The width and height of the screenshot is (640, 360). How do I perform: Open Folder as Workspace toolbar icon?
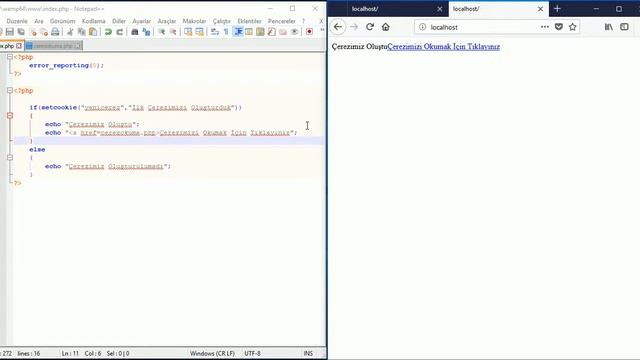point(283,32)
